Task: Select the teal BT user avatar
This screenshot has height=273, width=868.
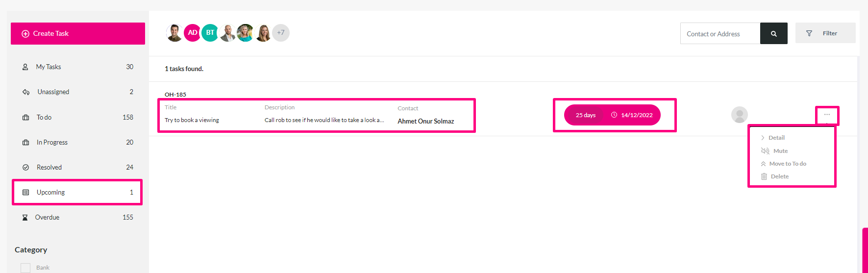Action: 210,33
